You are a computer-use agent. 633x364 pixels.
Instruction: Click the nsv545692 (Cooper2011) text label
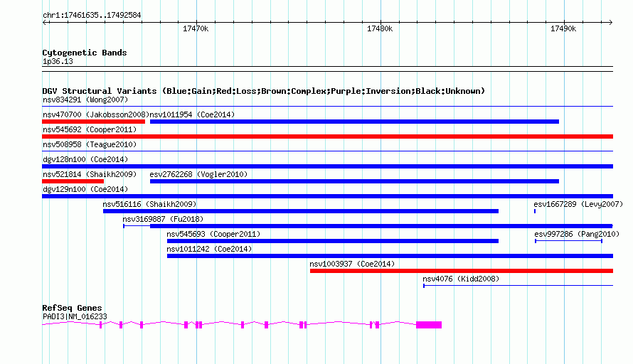point(90,129)
